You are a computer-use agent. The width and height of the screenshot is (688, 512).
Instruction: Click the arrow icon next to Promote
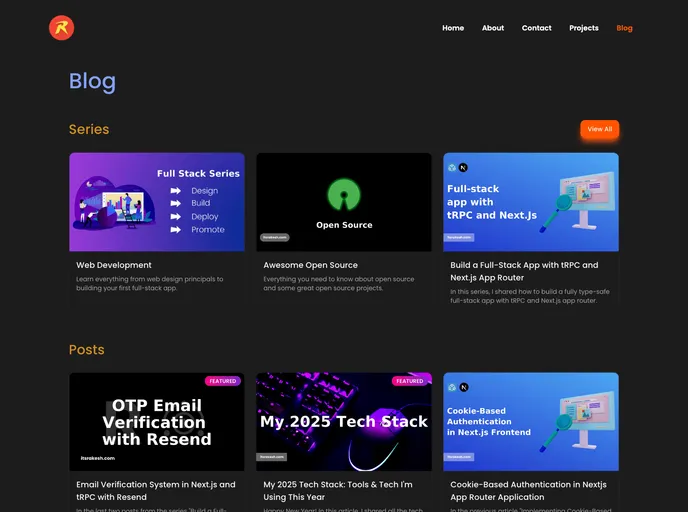click(176, 229)
